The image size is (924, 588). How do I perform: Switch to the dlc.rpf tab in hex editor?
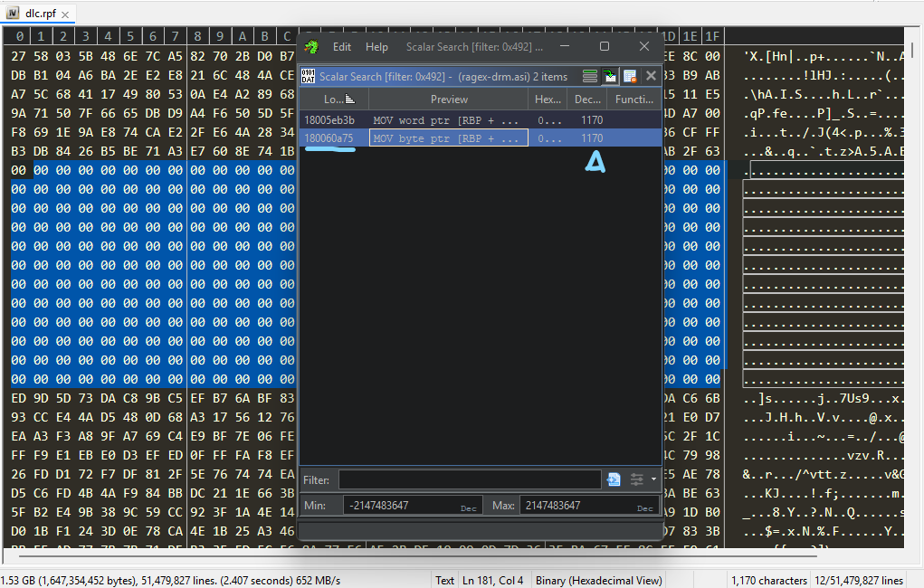click(40, 13)
